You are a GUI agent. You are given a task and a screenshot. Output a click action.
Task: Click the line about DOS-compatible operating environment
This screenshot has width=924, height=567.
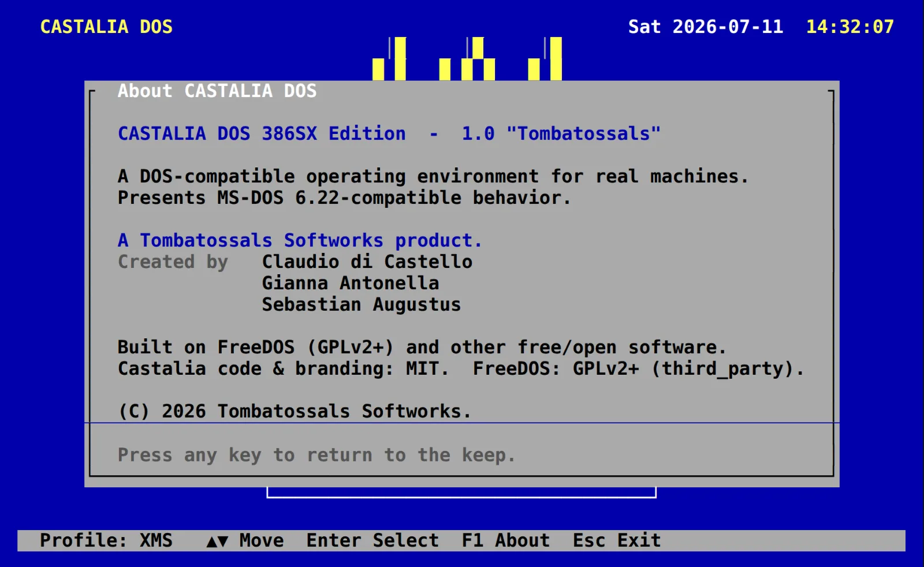[433, 177]
